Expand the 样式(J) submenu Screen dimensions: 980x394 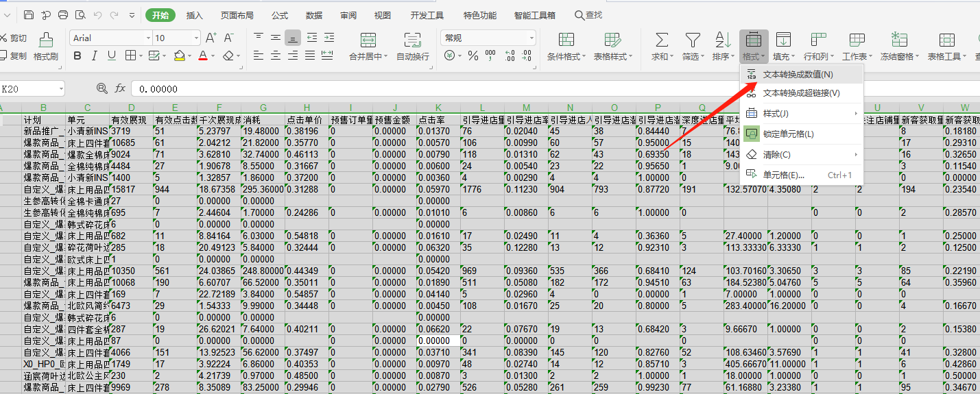coord(802,113)
